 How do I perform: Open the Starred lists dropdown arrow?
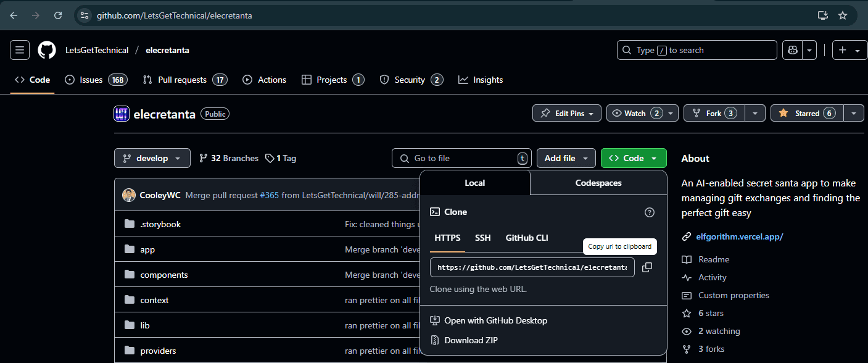pyautogui.click(x=854, y=113)
